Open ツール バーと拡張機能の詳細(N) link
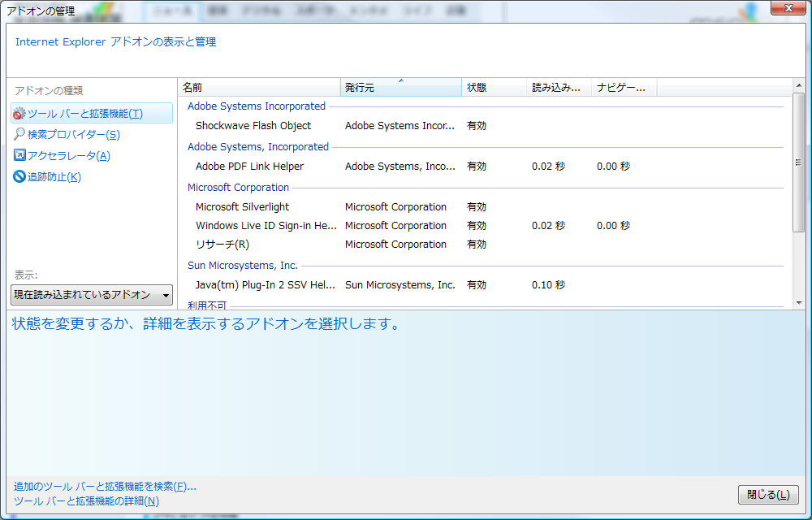Viewport: 812px width, 520px height. pos(86,500)
